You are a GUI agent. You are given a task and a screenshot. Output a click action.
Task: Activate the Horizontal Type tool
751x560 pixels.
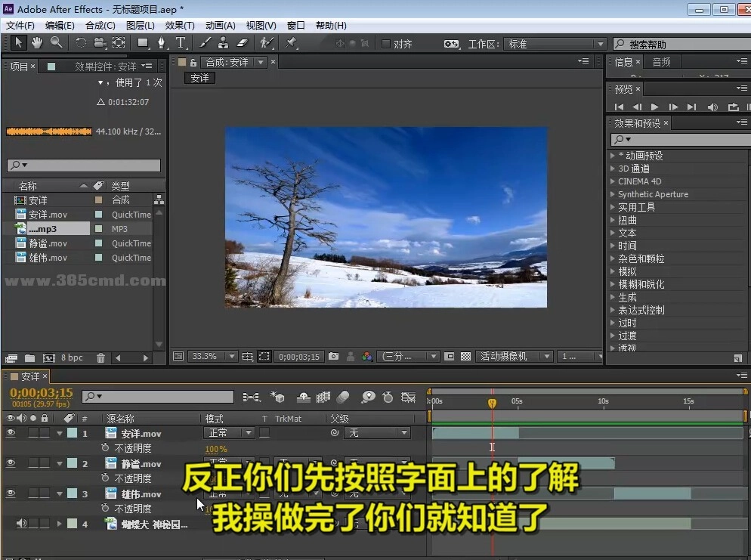pos(181,42)
